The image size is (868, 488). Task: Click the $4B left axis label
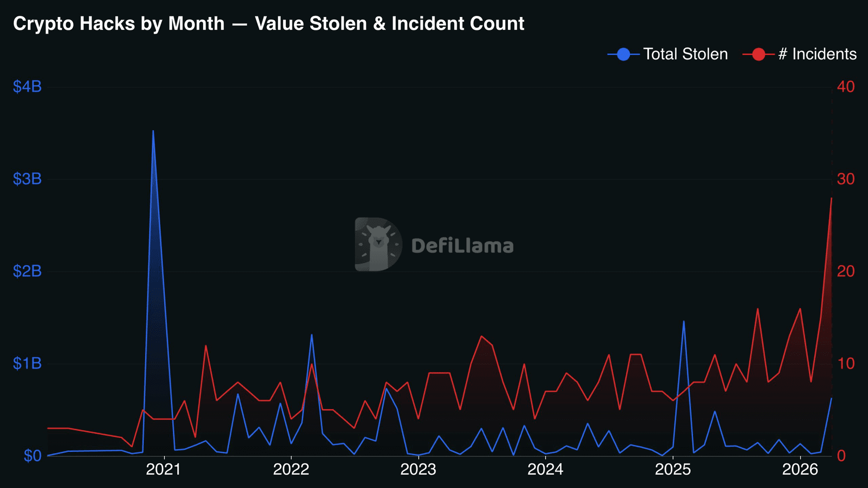point(27,87)
